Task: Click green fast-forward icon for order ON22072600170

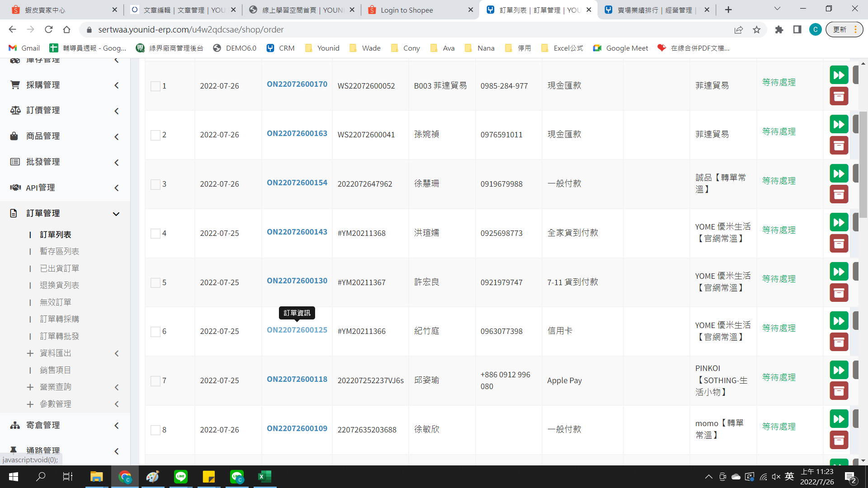Action: click(839, 75)
